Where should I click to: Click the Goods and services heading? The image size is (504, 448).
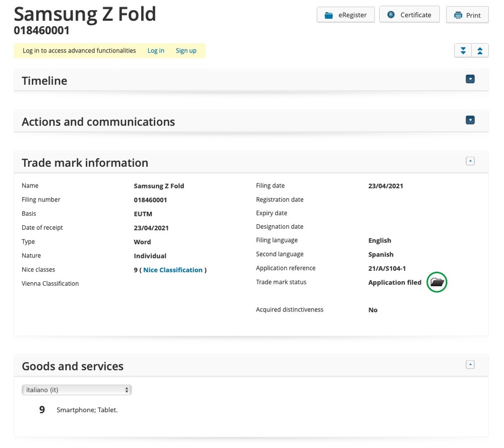tap(73, 366)
